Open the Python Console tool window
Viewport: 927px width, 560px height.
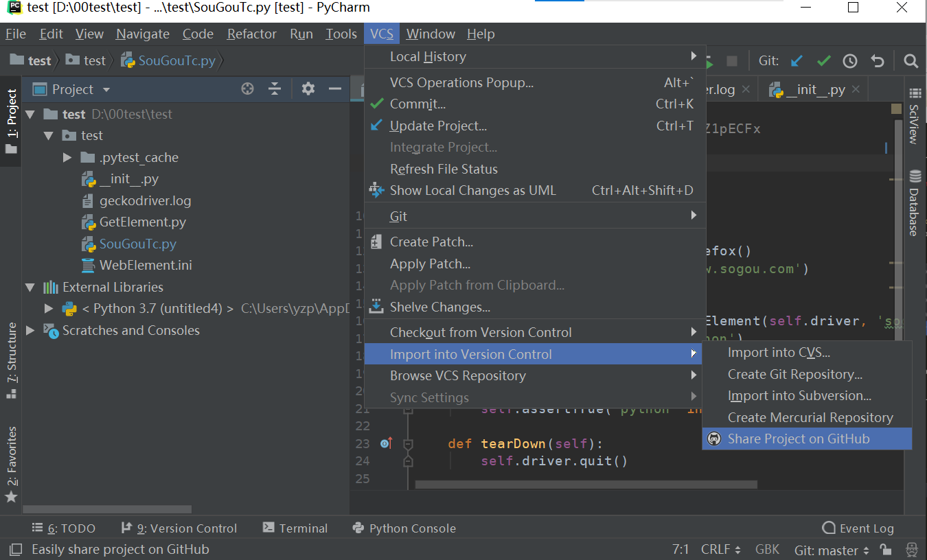[404, 528]
